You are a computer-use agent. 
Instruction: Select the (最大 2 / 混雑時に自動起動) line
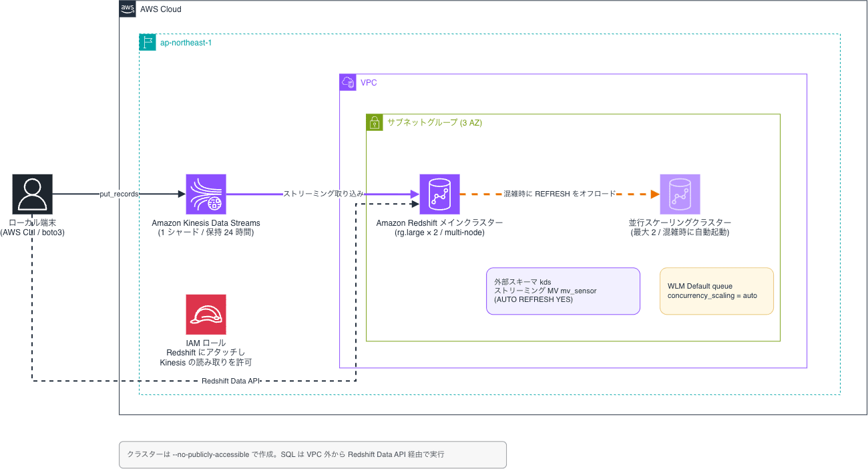click(680, 232)
